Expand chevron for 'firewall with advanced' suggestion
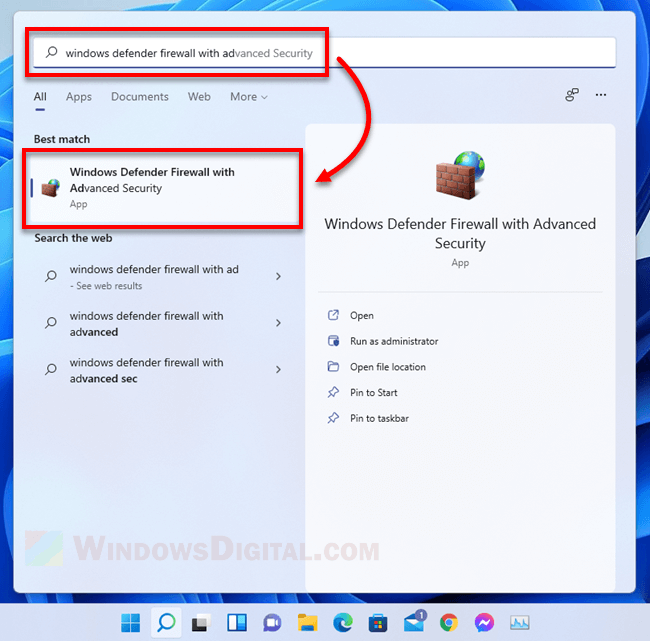 [x=279, y=323]
